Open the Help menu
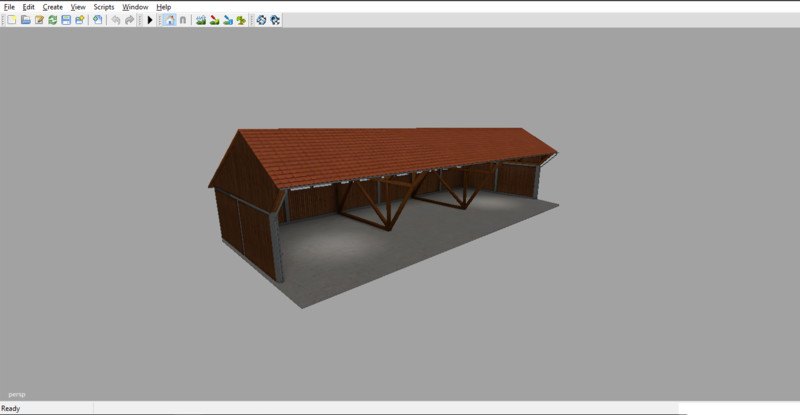800x415 pixels. [x=163, y=7]
